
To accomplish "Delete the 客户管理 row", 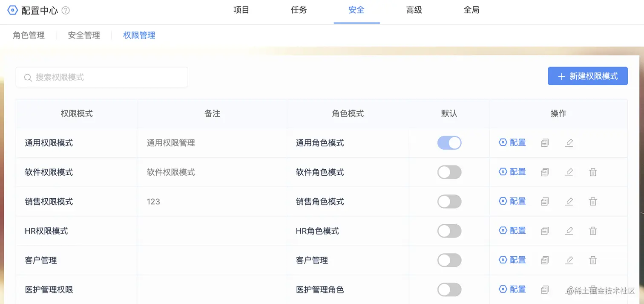I will [593, 260].
